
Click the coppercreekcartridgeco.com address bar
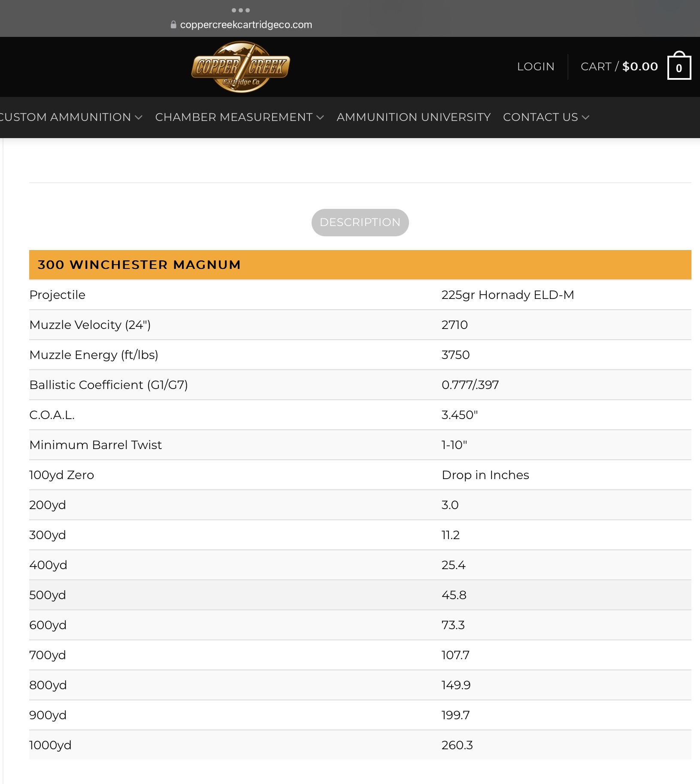246,25
